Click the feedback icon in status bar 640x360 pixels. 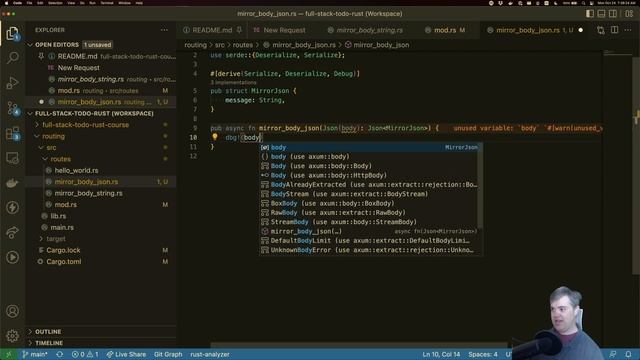[613, 354]
